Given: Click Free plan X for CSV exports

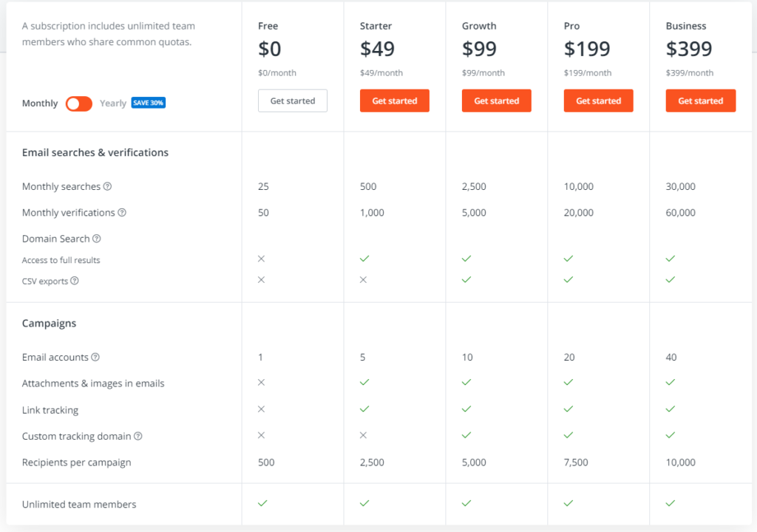Looking at the screenshot, I should click(261, 279).
